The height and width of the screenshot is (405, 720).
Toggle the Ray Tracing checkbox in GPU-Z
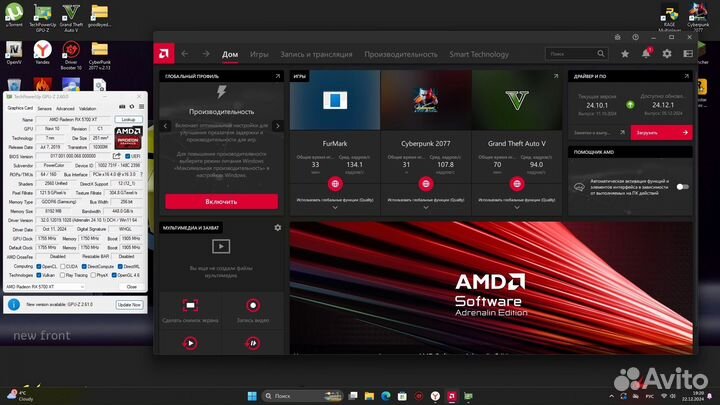point(62,275)
